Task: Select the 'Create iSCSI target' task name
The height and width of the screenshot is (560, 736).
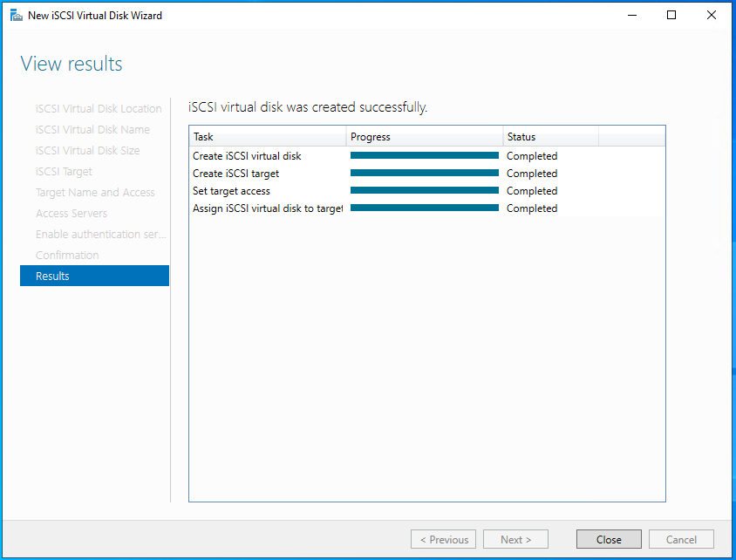Action: click(x=235, y=174)
